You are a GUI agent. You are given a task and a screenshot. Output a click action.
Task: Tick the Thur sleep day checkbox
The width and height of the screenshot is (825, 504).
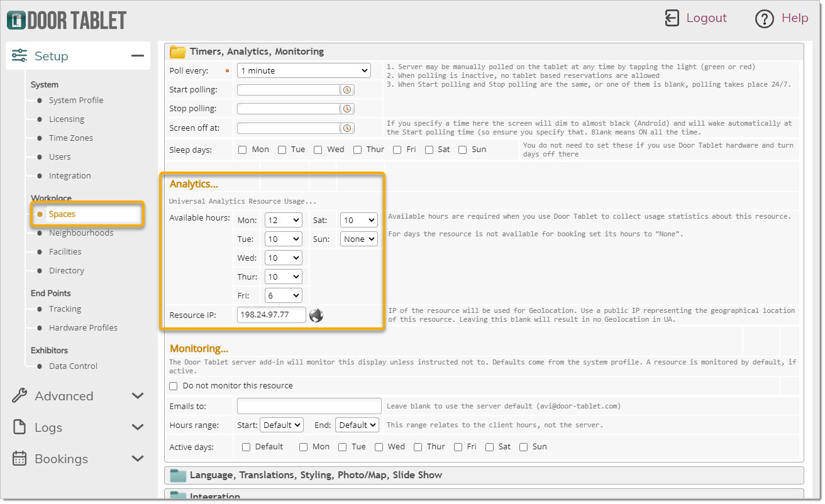[357, 150]
